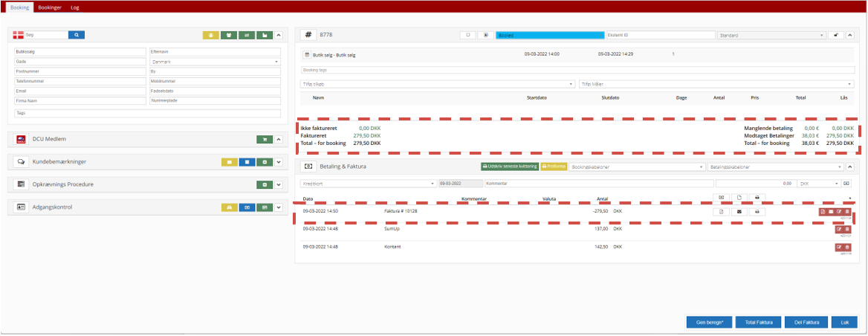Click the blue Booked status bar
Screen dimensions: 868x336
pyautogui.click(x=549, y=35)
